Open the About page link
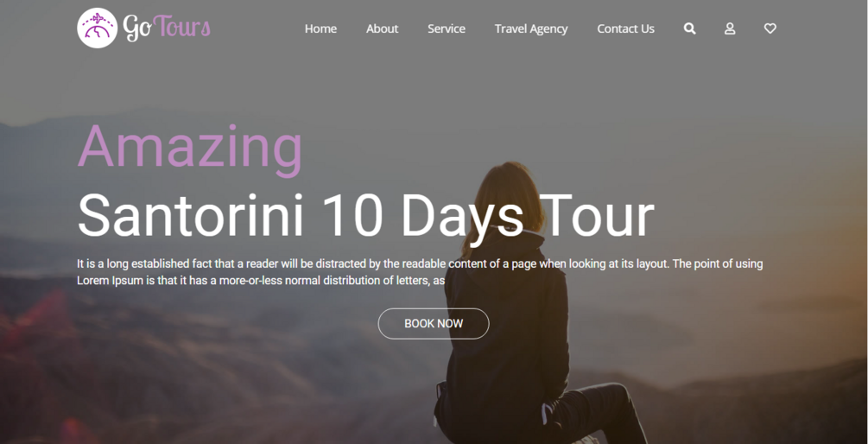The width and height of the screenshot is (868, 444). (x=382, y=29)
